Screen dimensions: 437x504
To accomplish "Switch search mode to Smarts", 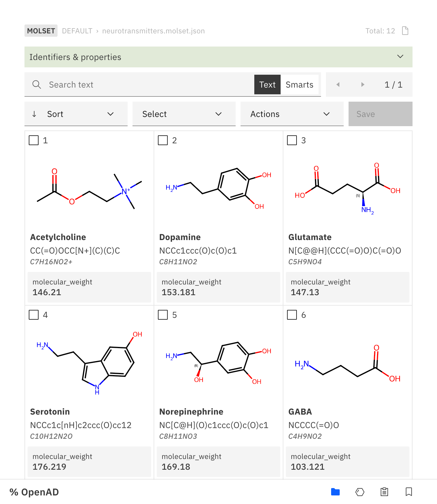I will pos(300,85).
